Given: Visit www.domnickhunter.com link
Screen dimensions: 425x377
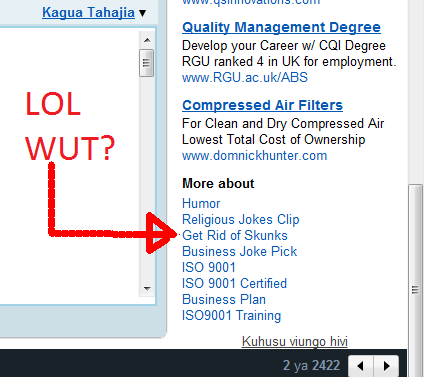Looking at the screenshot, I should pos(254,156).
